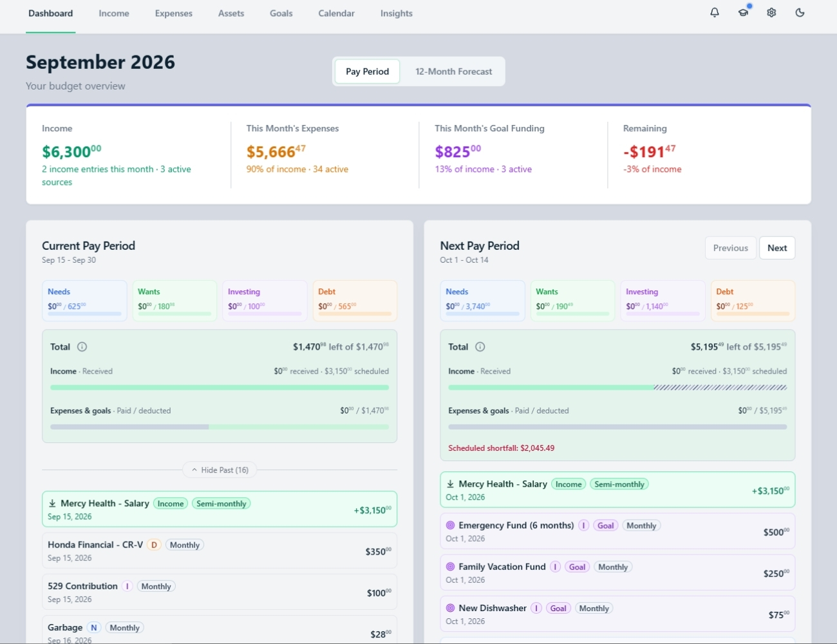Select Wants card in Next Pay Period
The height and width of the screenshot is (644, 837).
click(x=572, y=301)
